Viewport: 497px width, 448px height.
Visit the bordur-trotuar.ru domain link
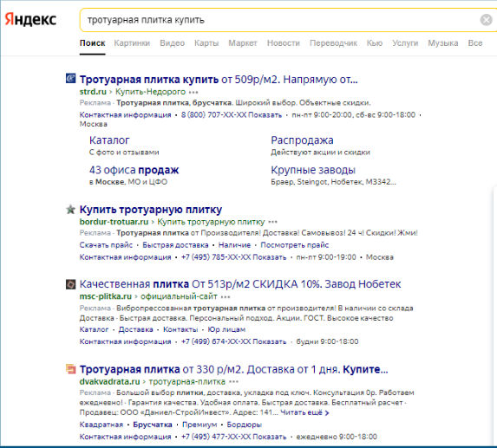(x=114, y=222)
